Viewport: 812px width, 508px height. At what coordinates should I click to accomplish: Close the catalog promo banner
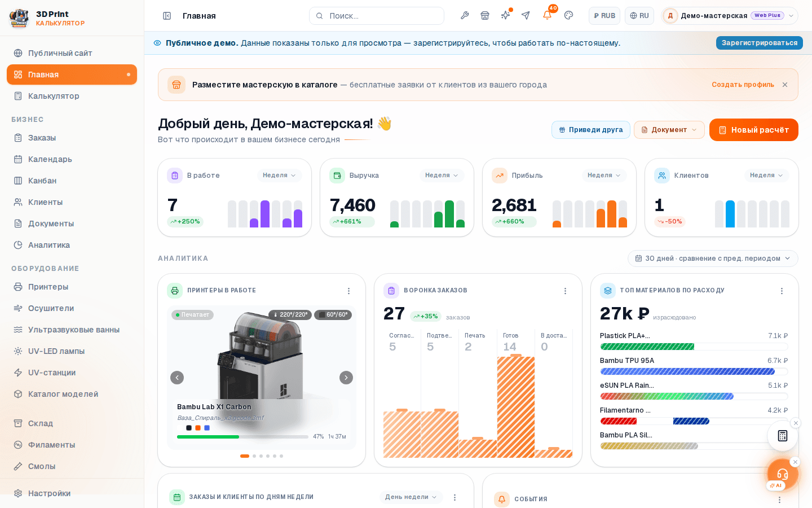[785, 85]
